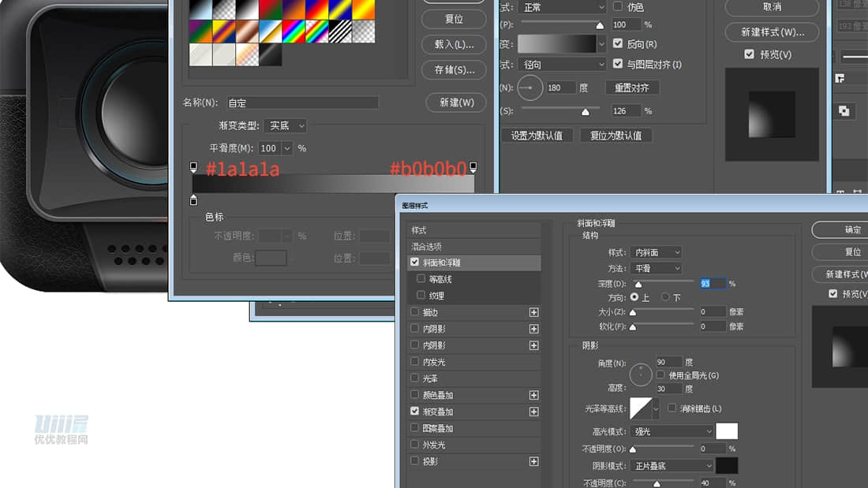This screenshot has height=488, width=868.
Task: Click 复位为默认值 button
Action: click(x=615, y=136)
